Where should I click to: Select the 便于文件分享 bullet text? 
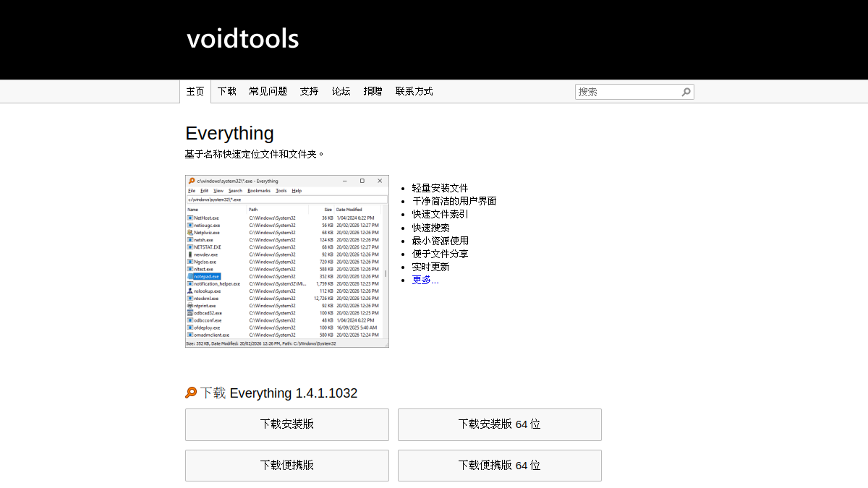coord(441,254)
